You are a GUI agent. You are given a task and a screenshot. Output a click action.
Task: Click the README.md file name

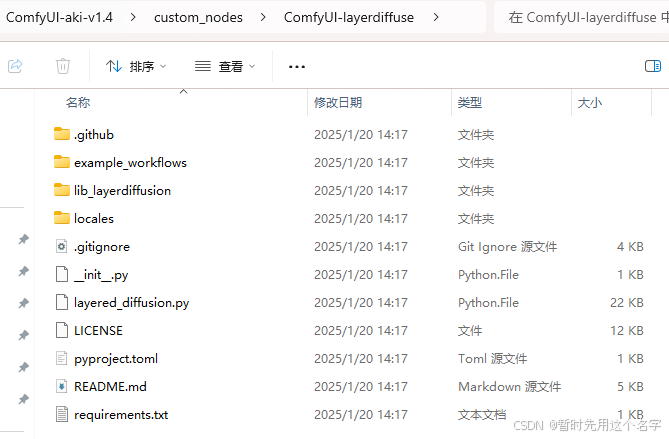(x=111, y=387)
